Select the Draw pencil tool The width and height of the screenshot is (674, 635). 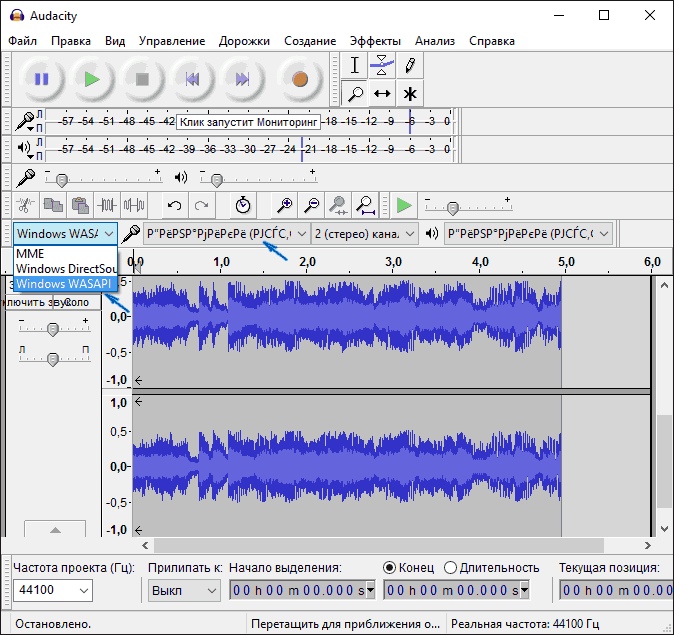(410, 66)
